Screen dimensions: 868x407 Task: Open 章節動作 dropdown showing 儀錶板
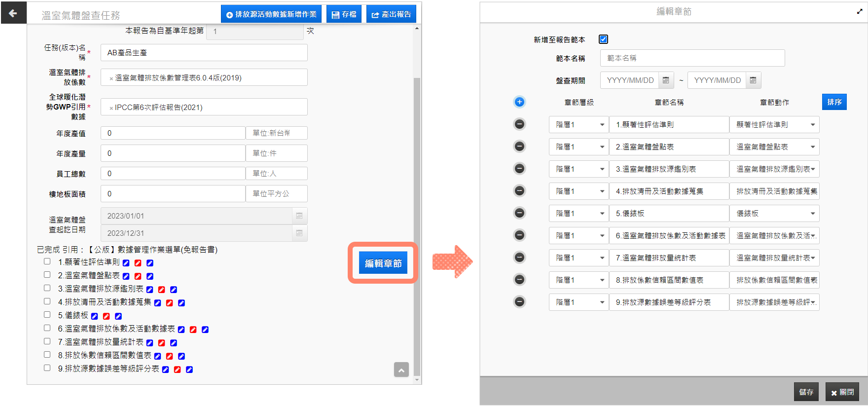[774, 214]
